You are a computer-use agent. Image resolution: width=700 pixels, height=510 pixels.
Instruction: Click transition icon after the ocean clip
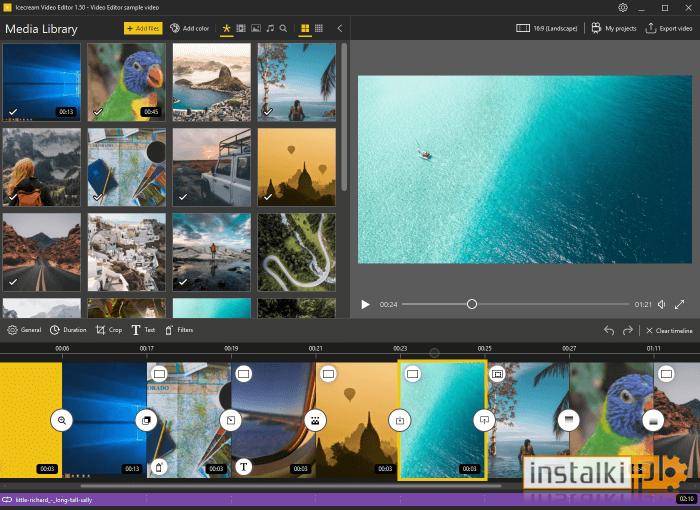tap(484, 420)
